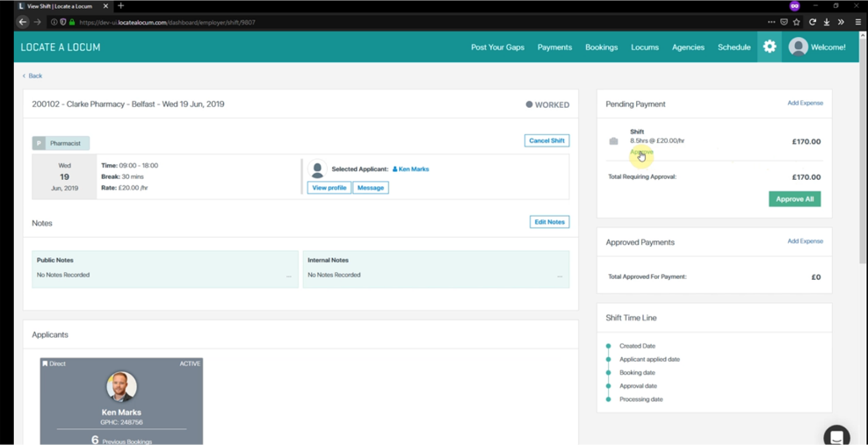Click the purple extension icon in title bar
The image size is (868, 445).
[794, 5]
